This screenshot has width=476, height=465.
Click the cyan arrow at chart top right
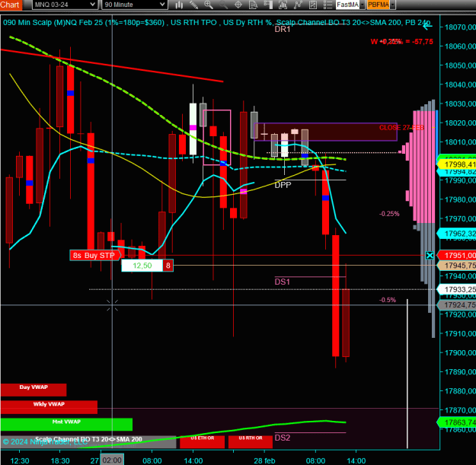tap(427, 26)
